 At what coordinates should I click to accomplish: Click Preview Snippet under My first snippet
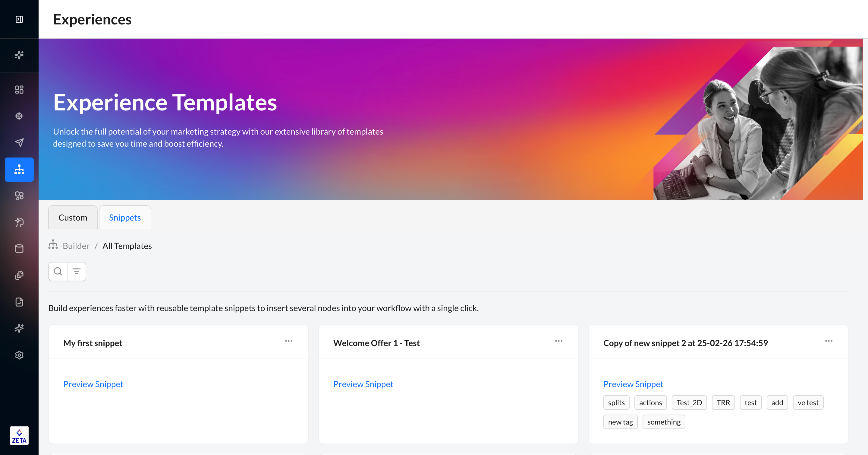93,384
